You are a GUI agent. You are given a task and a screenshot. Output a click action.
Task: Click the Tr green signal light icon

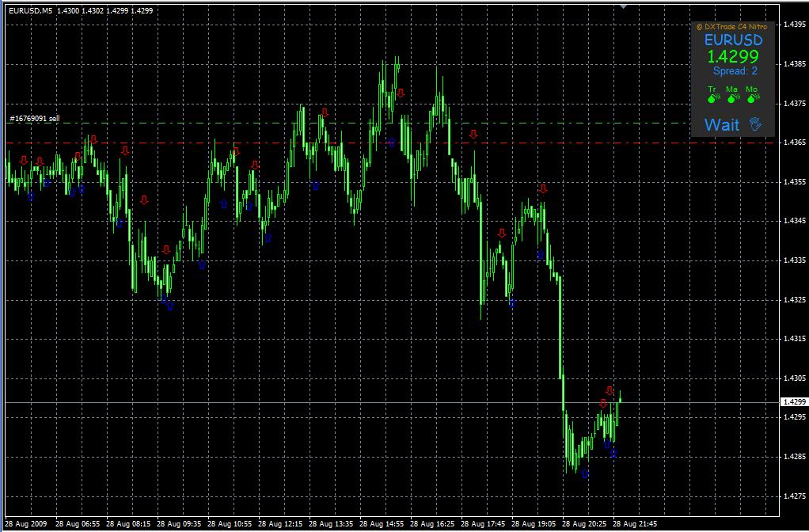click(x=713, y=97)
